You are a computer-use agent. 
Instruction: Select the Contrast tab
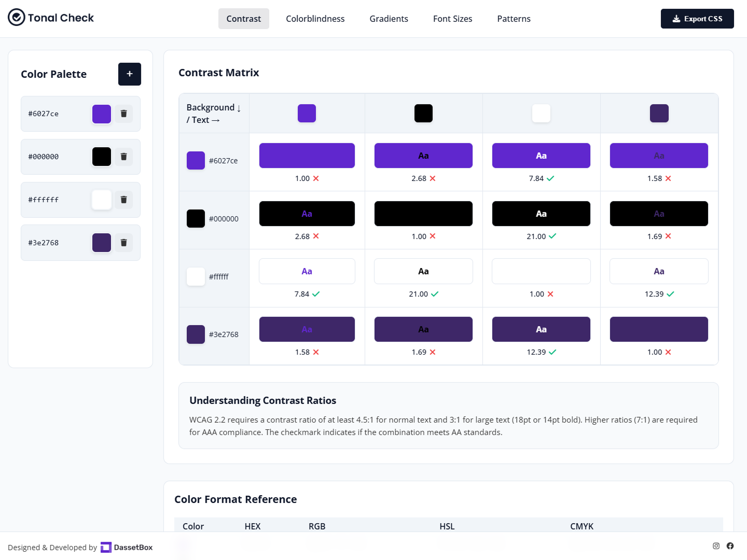(x=243, y=19)
